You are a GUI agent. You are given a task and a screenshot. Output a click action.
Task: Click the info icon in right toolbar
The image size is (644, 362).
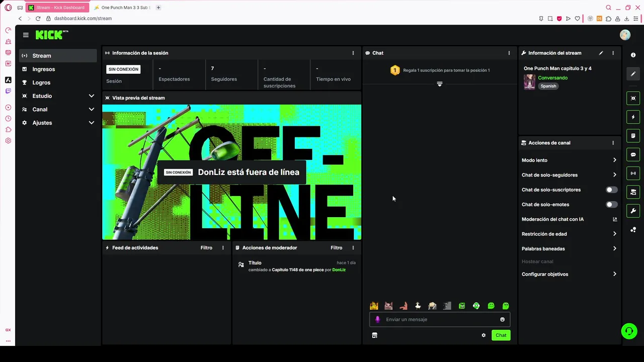pos(633,55)
